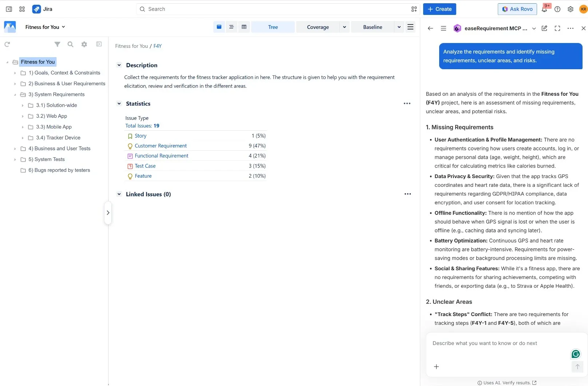Open the Coverage dropdown arrow
This screenshot has width=588, height=386.
tap(345, 27)
